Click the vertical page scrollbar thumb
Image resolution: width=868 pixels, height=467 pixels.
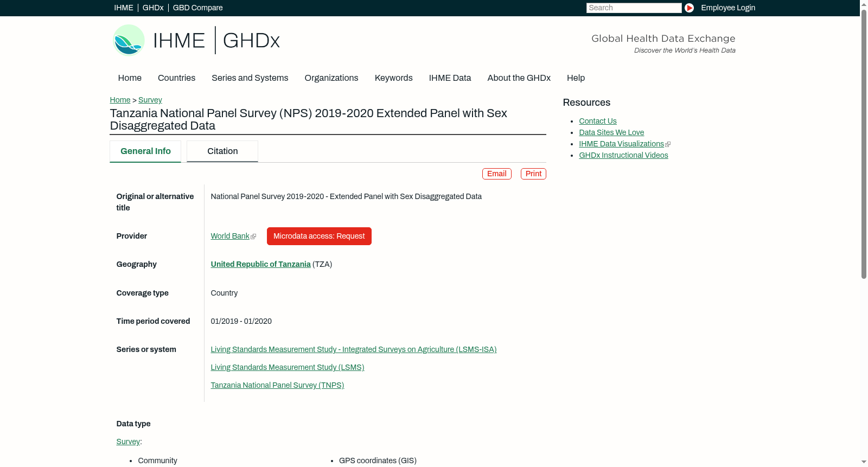click(x=864, y=144)
